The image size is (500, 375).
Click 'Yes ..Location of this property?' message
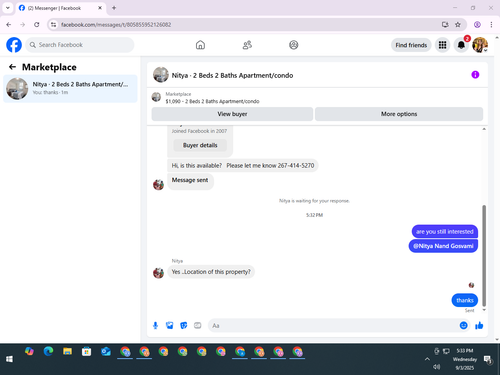click(211, 272)
